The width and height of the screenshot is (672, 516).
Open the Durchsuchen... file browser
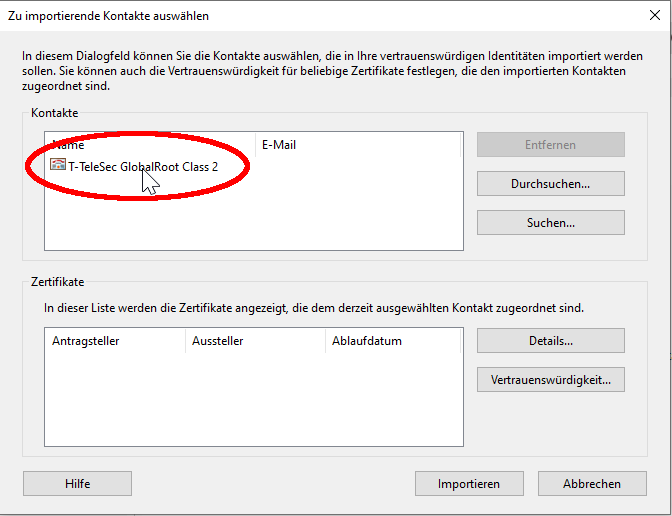551,184
